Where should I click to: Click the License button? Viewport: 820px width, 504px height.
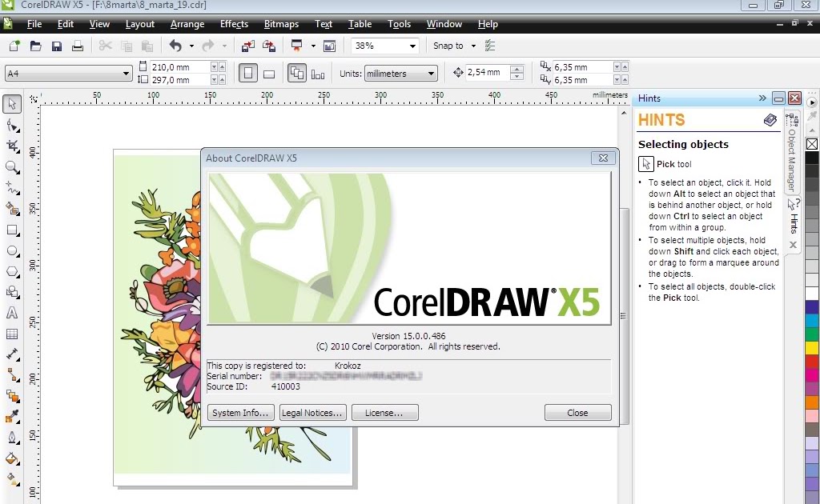point(384,412)
